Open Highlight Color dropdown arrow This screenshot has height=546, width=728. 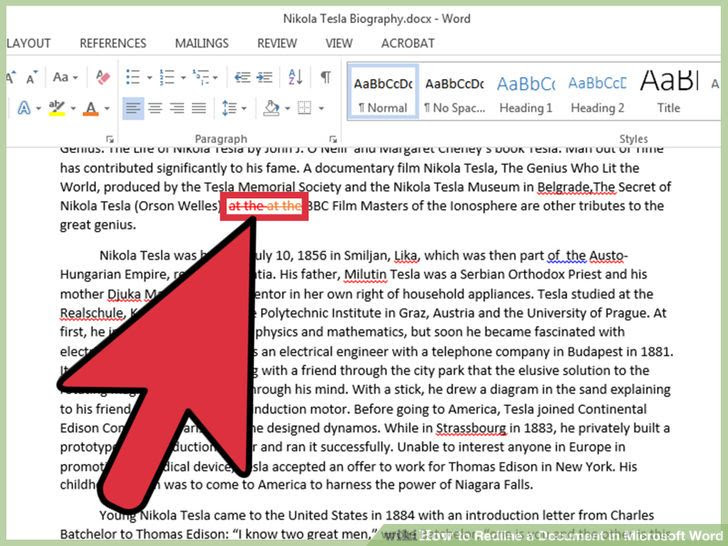coord(73,109)
